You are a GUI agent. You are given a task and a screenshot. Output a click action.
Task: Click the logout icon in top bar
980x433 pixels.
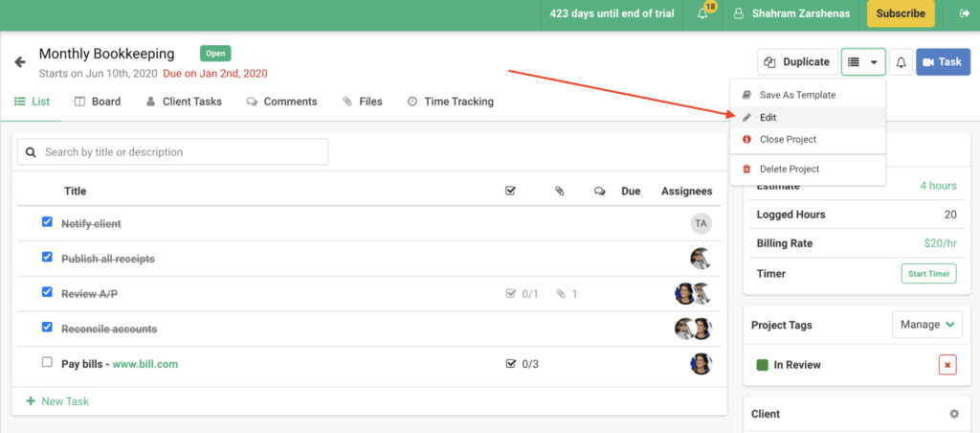(x=964, y=13)
